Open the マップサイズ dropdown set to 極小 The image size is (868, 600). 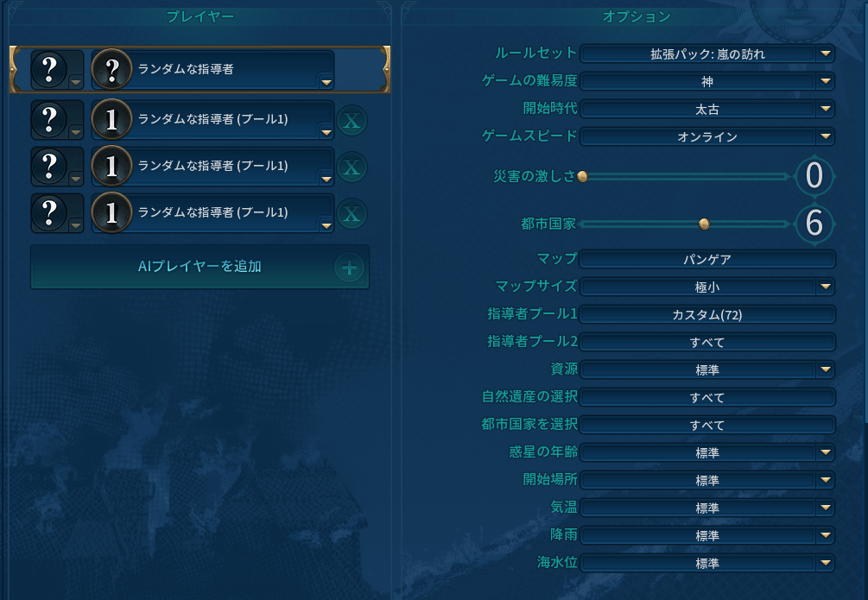[706, 287]
